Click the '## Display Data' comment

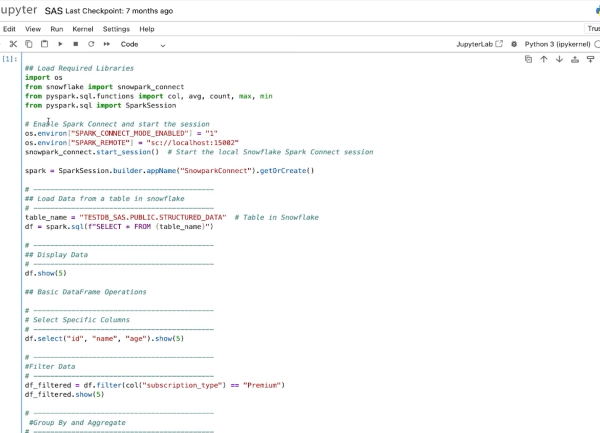pyautogui.click(x=56, y=255)
